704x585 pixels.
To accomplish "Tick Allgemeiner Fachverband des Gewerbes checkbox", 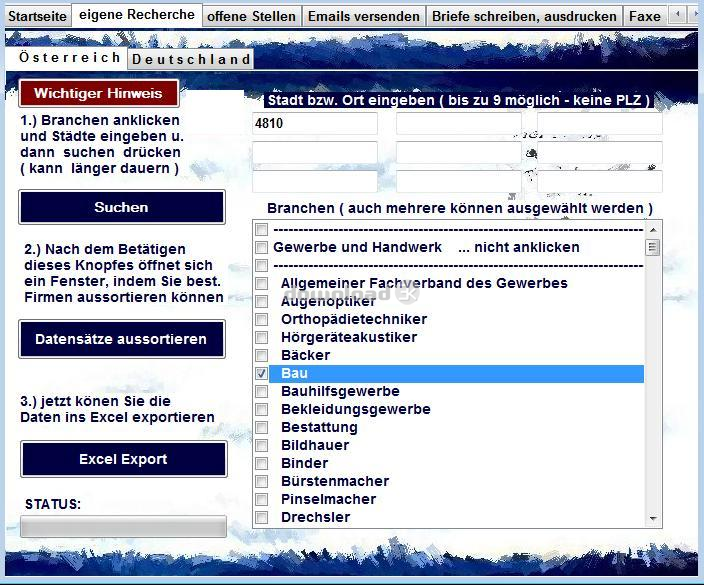I will pyautogui.click(x=261, y=283).
